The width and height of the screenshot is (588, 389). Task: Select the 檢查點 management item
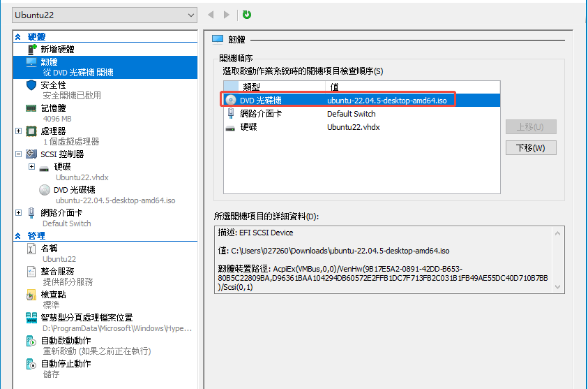coord(53,295)
